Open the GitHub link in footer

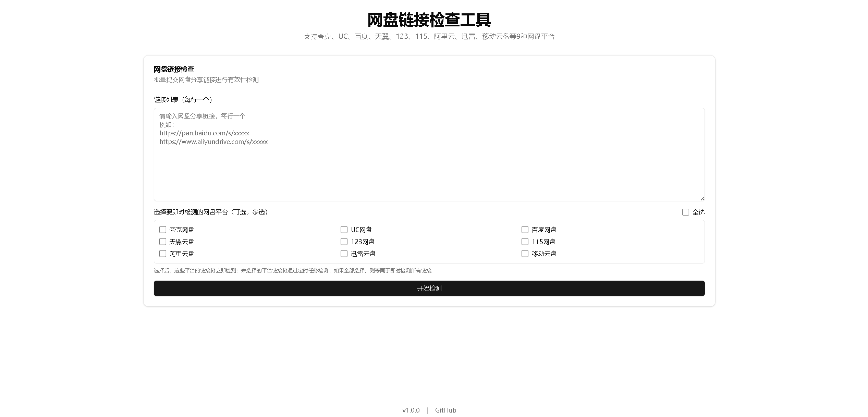(445, 410)
